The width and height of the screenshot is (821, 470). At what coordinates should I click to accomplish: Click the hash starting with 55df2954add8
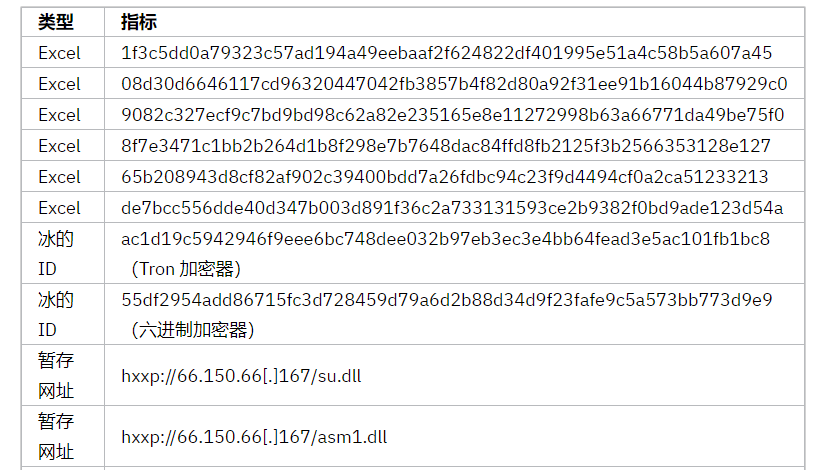coord(447,300)
